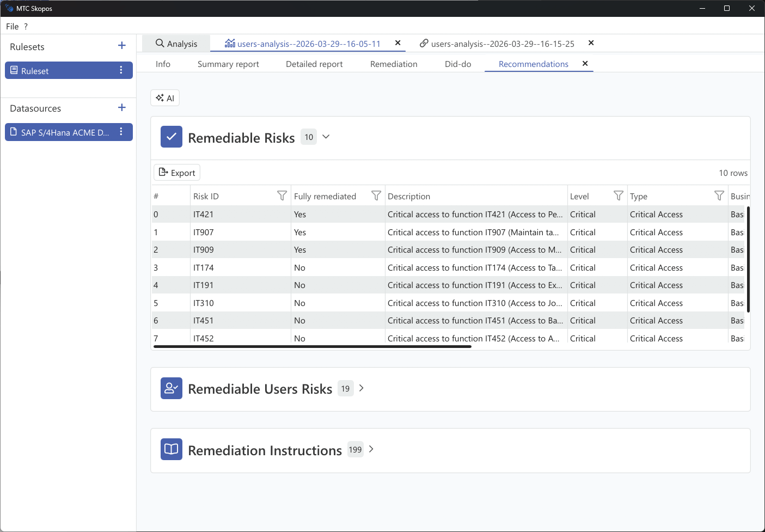
Task: Click the Remediable Users Risks person icon
Action: click(x=171, y=388)
